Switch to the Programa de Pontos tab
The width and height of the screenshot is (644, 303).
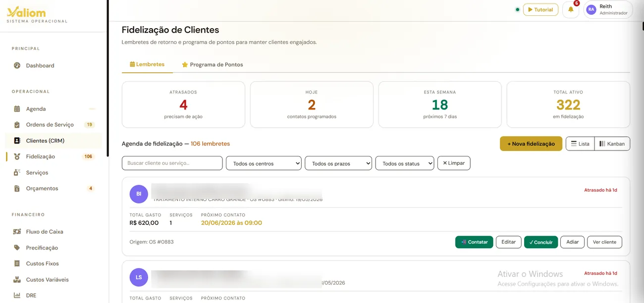(x=213, y=64)
